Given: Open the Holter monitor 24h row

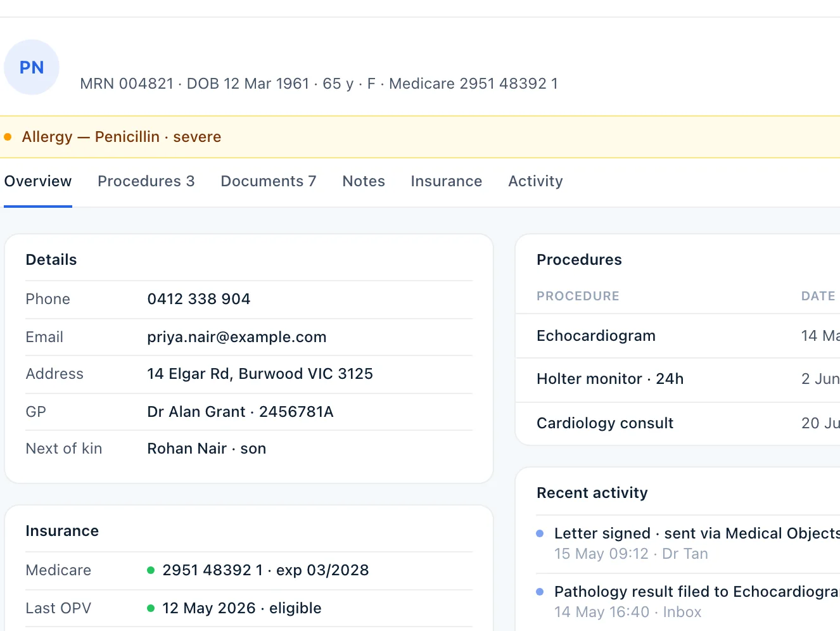Looking at the screenshot, I should tap(678, 379).
